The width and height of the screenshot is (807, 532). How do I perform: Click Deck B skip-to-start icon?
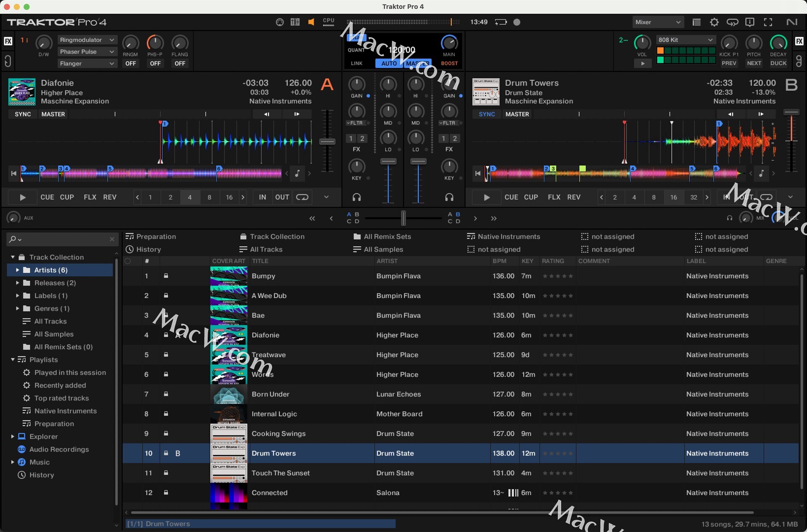[x=477, y=173]
